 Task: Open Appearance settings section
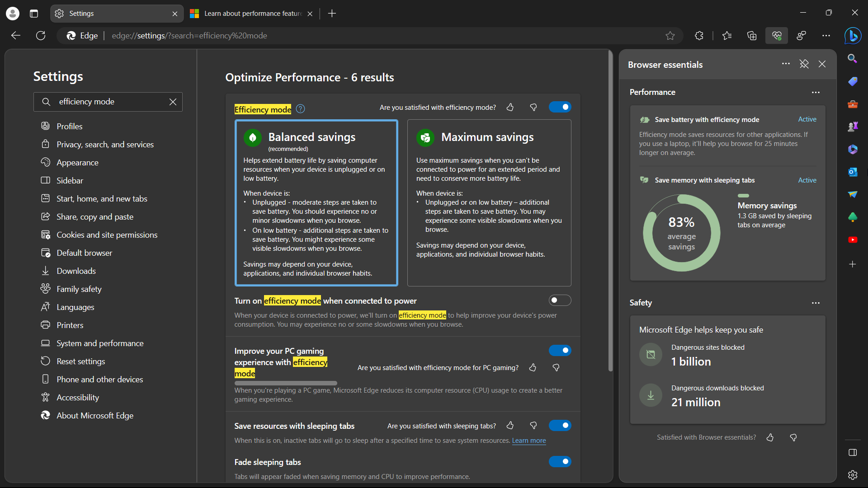click(x=77, y=163)
